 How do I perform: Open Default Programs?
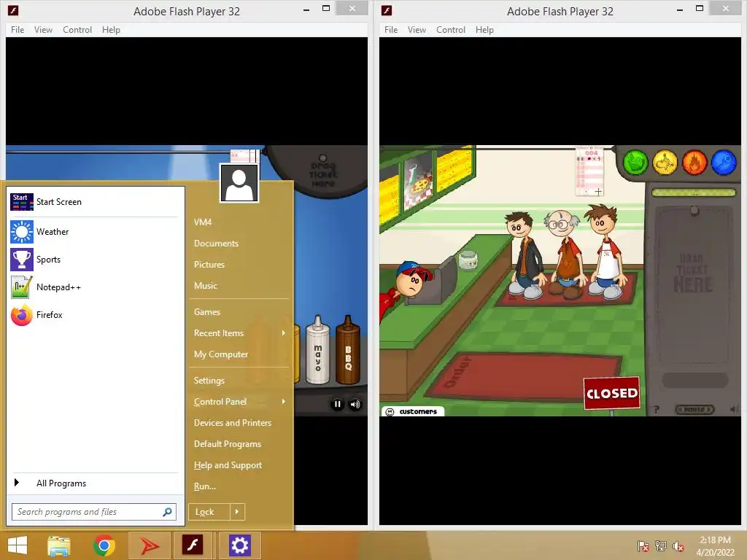click(x=228, y=444)
